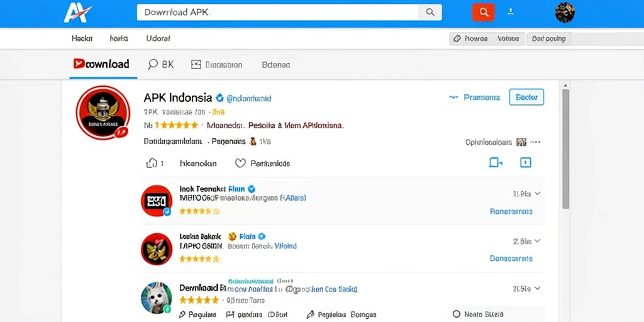Screen dimensions: 644x322
Task: Click the blue square info icon
Action: point(526,163)
